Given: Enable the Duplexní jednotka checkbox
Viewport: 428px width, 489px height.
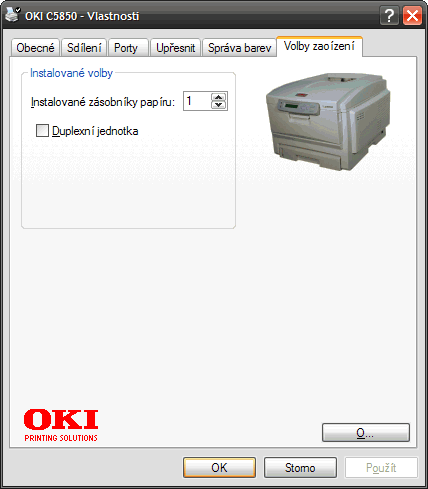Looking at the screenshot, I should (42, 131).
